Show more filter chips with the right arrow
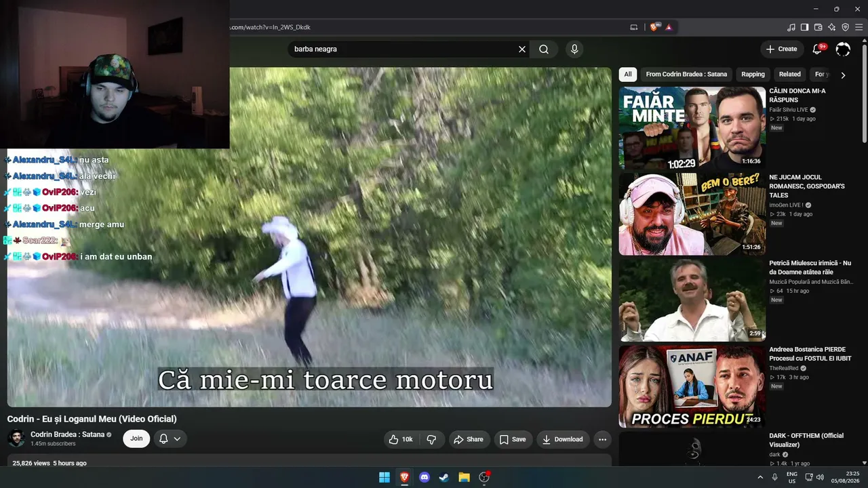 click(843, 75)
